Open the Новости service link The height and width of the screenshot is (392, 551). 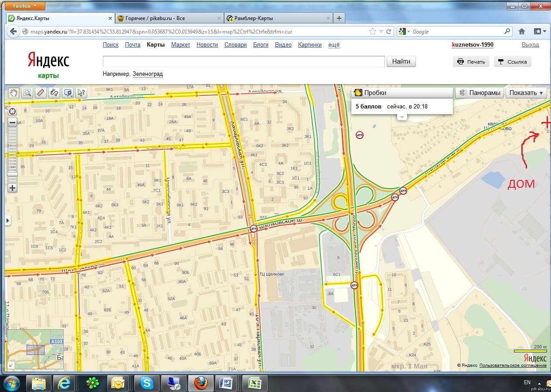point(207,45)
